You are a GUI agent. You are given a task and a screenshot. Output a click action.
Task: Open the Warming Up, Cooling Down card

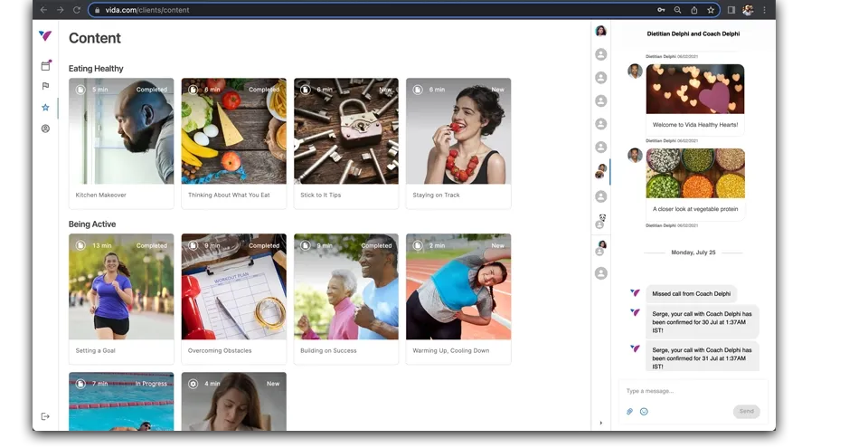(x=458, y=299)
